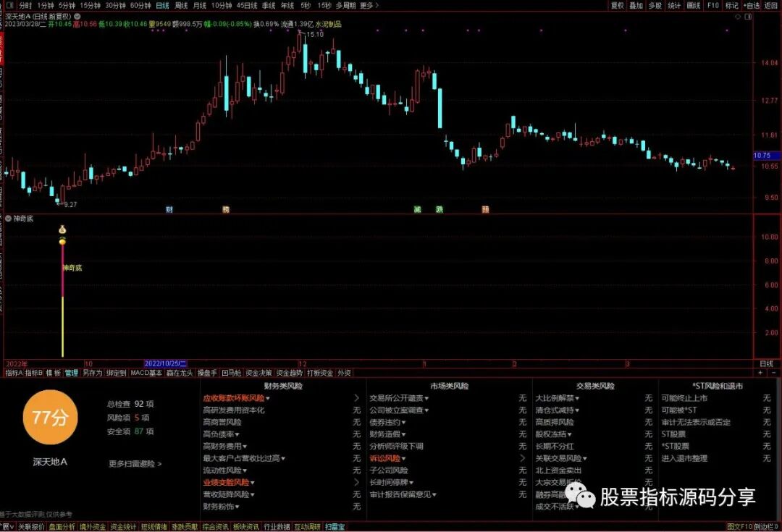Expand 流动性风险 details
The image size is (782, 532).
[x=245, y=470]
